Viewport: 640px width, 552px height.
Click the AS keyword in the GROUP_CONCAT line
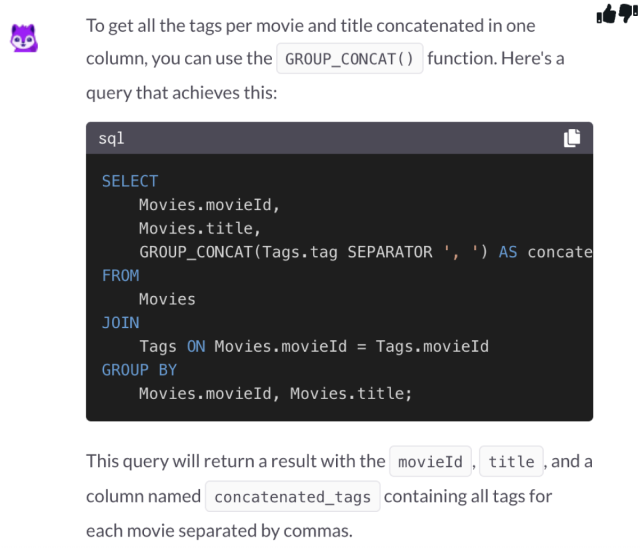click(508, 252)
